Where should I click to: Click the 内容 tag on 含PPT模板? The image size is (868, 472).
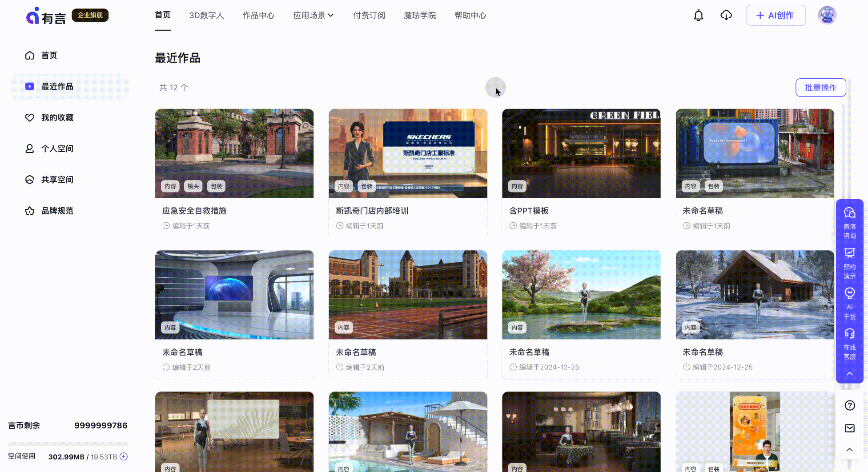(x=517, y=186)
